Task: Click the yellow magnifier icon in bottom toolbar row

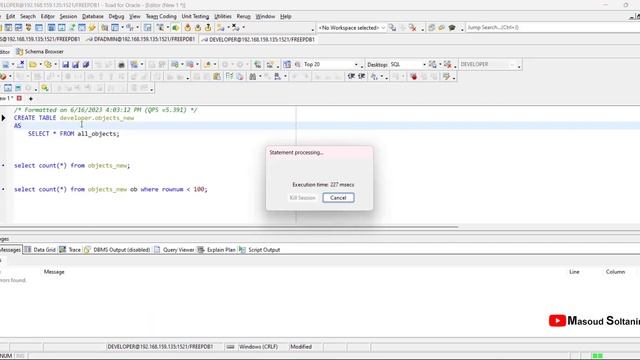Action: (x=44, y=88)
